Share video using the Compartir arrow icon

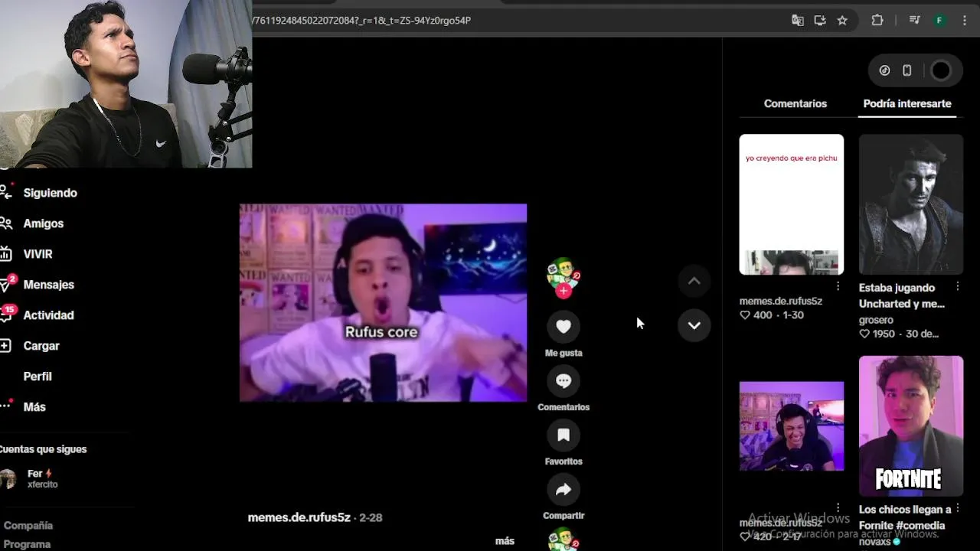tap(563, 489)
